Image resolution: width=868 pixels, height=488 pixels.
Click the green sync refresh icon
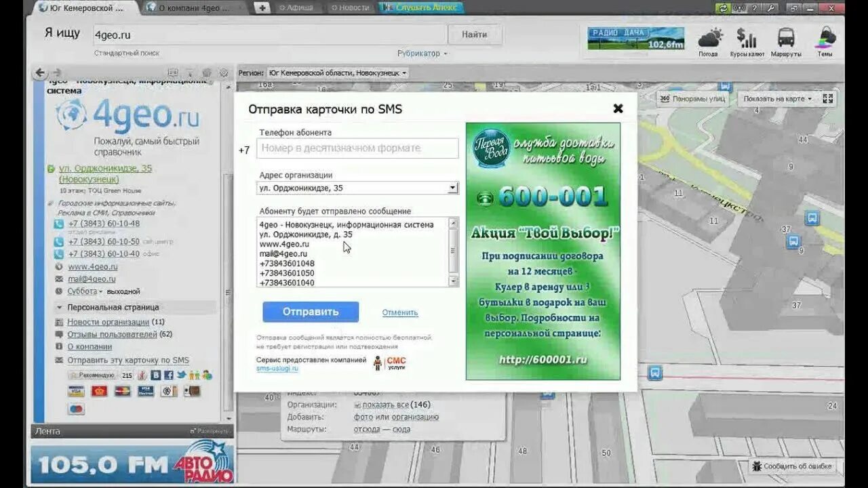[x=724, y=8]
